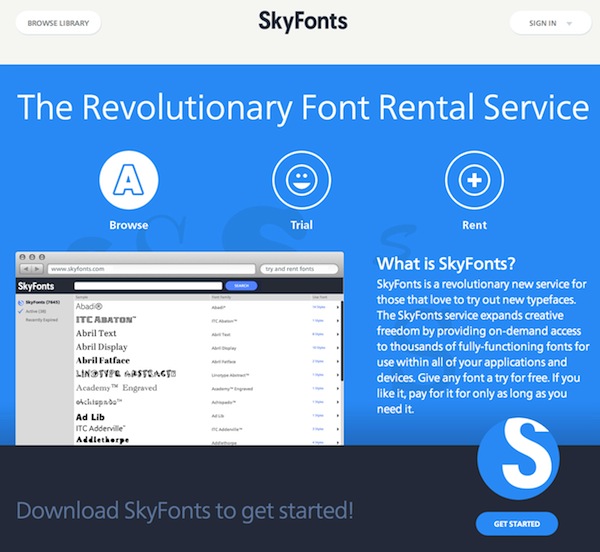Select the Trial smiley face icon
This screenshot has width=600, height=552.
pos(302,180)
